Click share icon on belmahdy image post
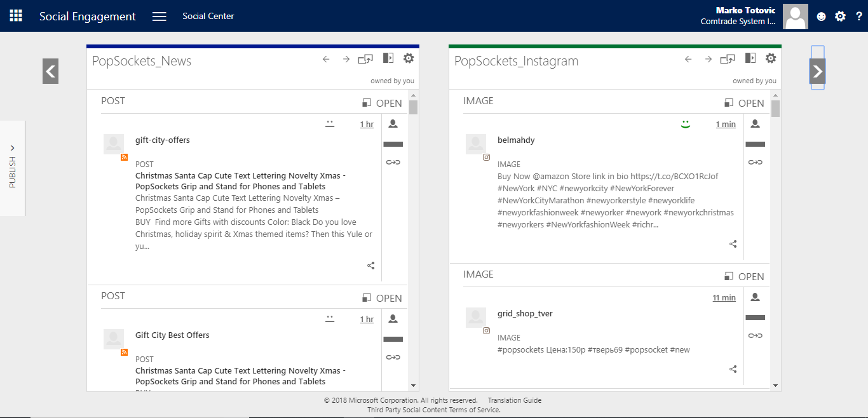 point(733,244)
